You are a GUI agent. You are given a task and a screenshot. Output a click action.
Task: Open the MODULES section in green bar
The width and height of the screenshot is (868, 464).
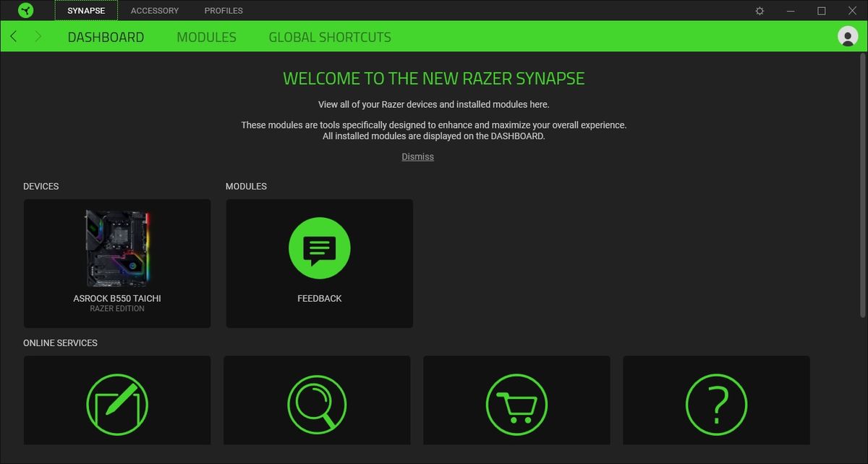(x=206, y=37)
